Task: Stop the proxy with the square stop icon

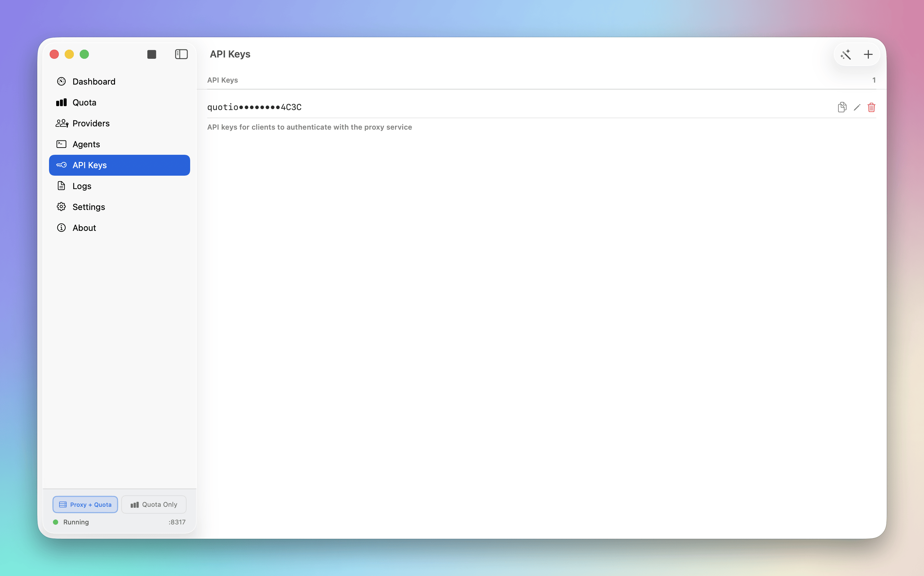Action: [x=152, y=55]
